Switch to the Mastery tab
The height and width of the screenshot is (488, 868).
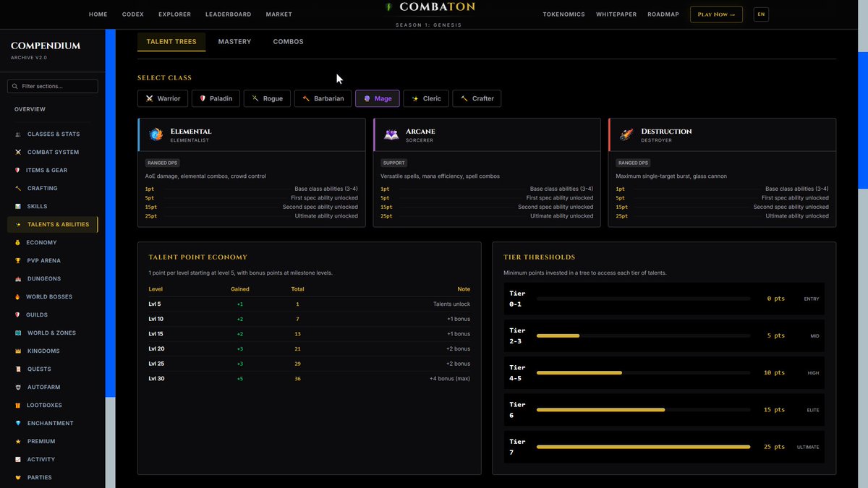(234, 42)
